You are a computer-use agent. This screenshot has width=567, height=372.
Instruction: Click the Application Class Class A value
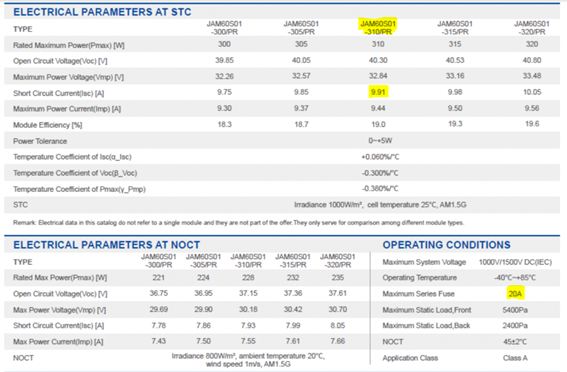pyautogui.click(x=515, y=358)
